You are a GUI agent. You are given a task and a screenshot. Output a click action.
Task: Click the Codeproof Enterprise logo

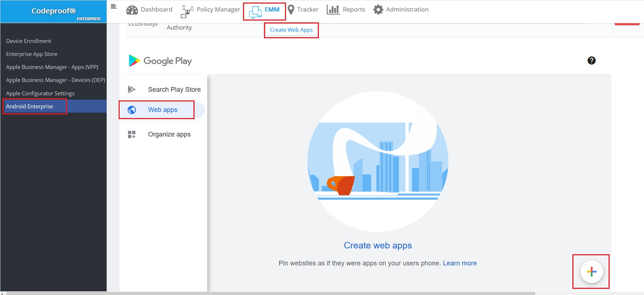click(x=54, y=12)
